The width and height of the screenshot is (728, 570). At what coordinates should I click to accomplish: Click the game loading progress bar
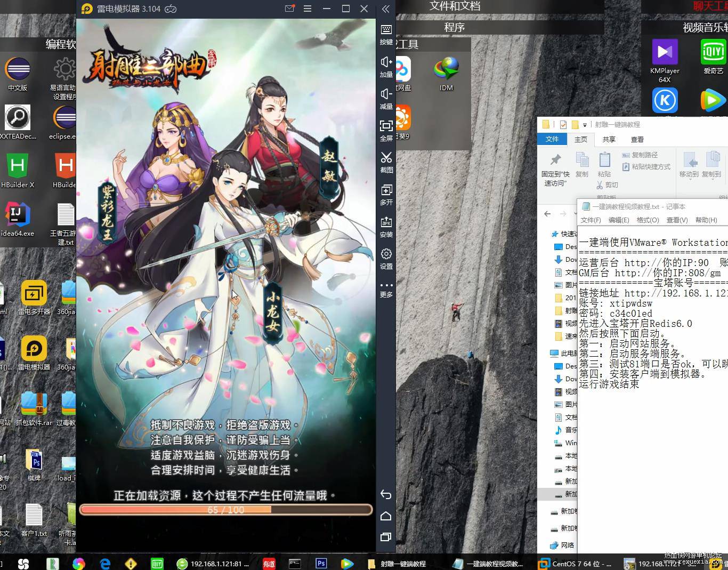click(226, 510)
